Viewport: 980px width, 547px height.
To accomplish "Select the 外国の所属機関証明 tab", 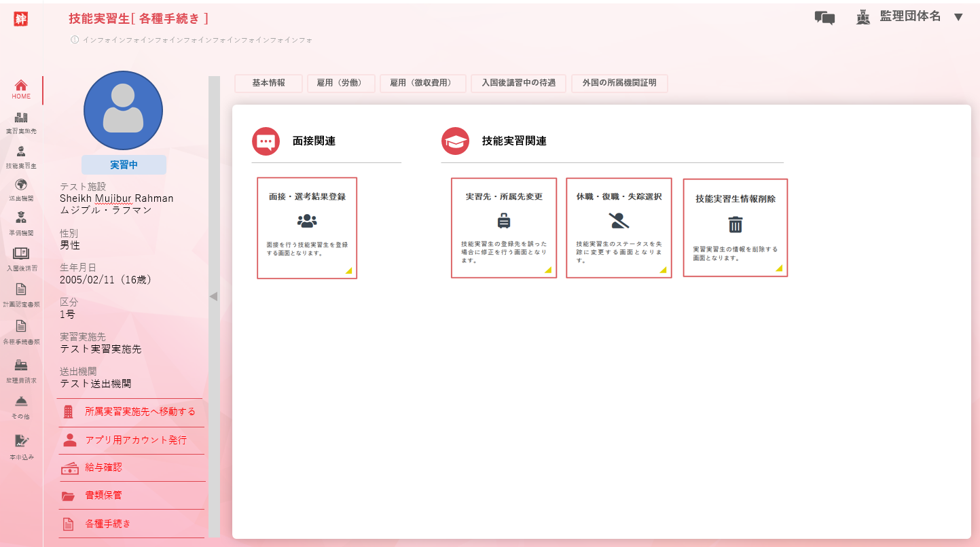I will [619, 83].
